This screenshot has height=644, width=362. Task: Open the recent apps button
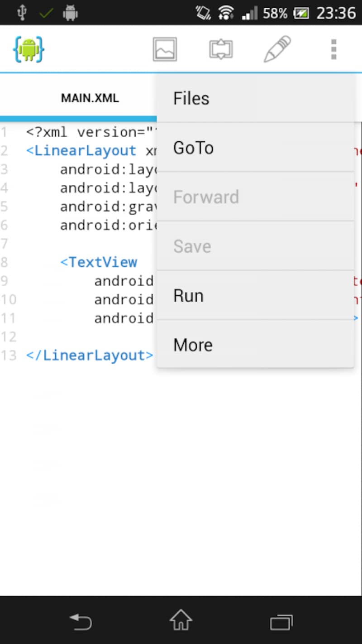[281, 622]
